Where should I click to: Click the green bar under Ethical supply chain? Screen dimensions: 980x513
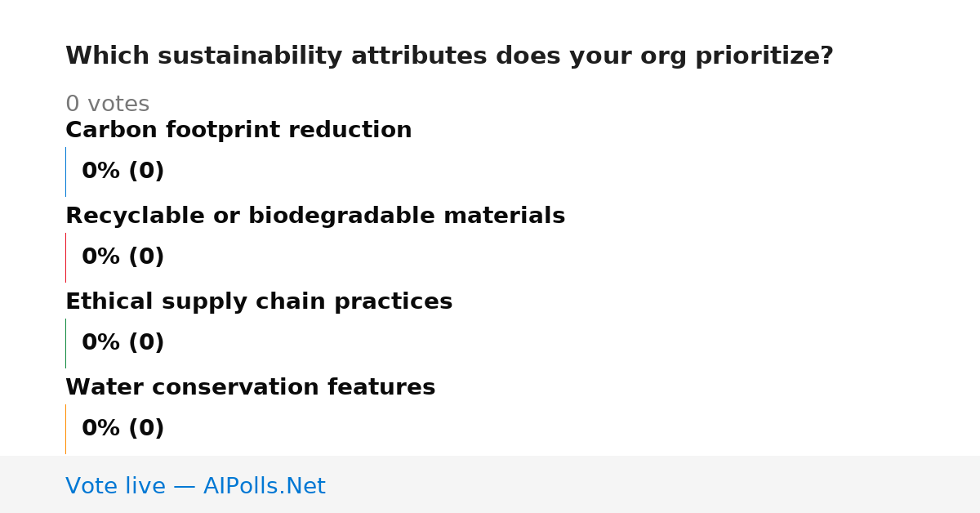pyautogui.click(x=65, y=343)
